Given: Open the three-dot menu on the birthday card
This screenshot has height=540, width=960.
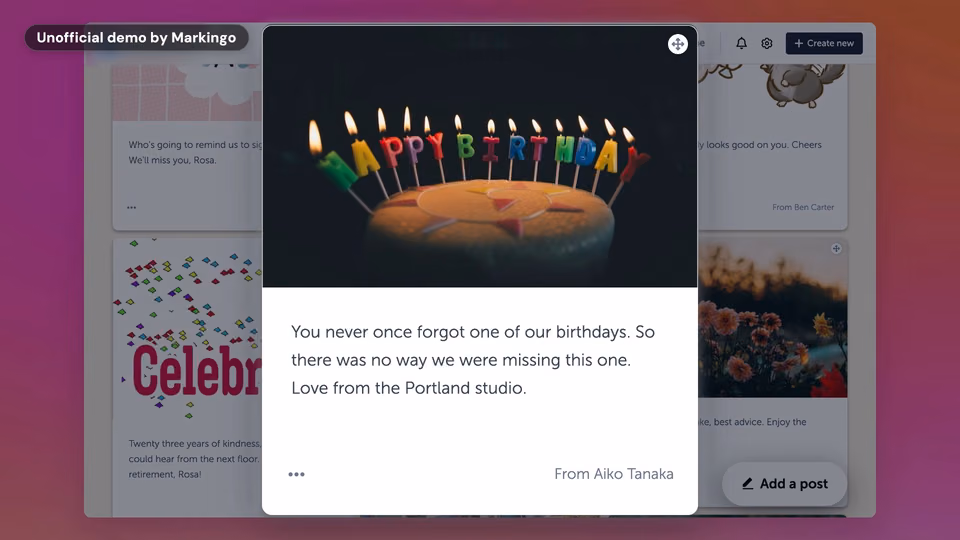Looking at the screenshot, I should tap(296, 474).
